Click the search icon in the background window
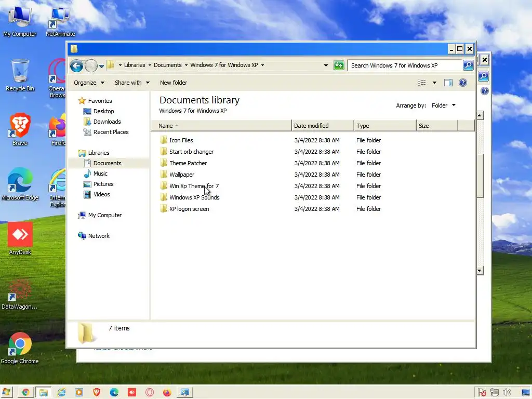Screen dimensions: 532x399 click(483, 76)
